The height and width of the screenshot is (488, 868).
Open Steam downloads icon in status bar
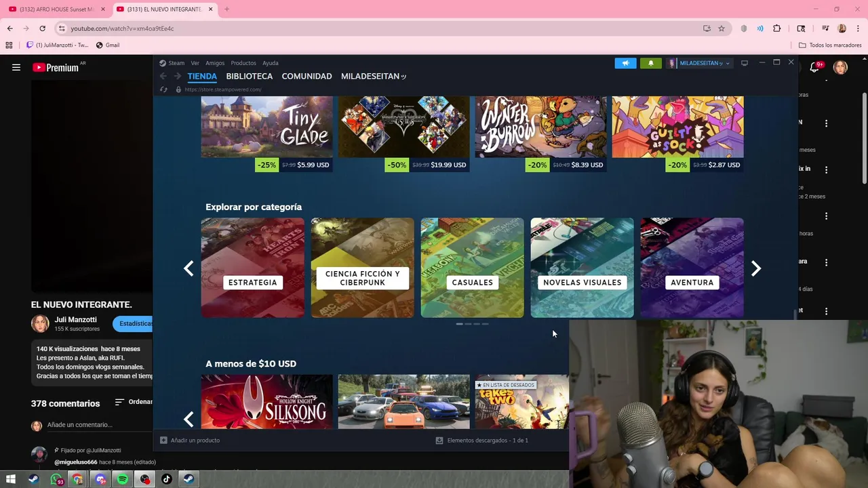pyautogui.click(x=439, y=441)
